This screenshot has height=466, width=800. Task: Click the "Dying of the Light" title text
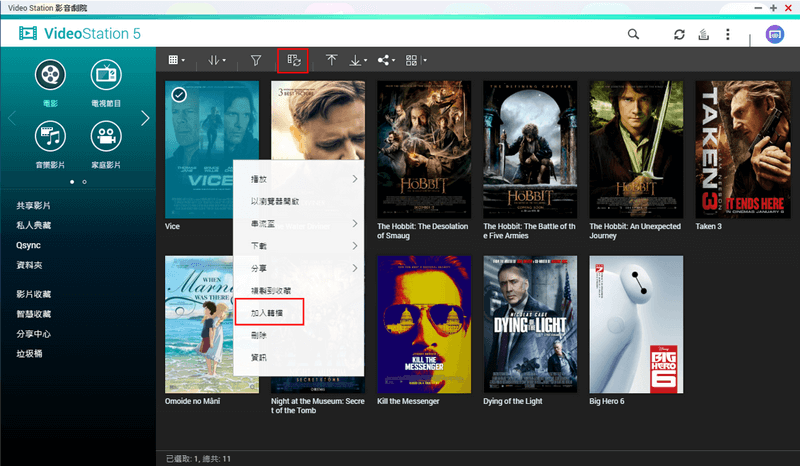click(513, 401)
